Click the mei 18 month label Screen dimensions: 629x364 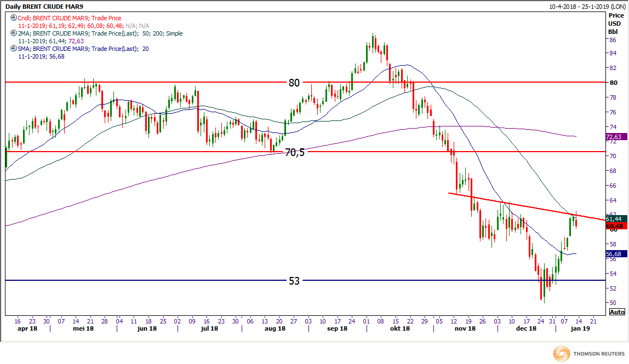83,328
